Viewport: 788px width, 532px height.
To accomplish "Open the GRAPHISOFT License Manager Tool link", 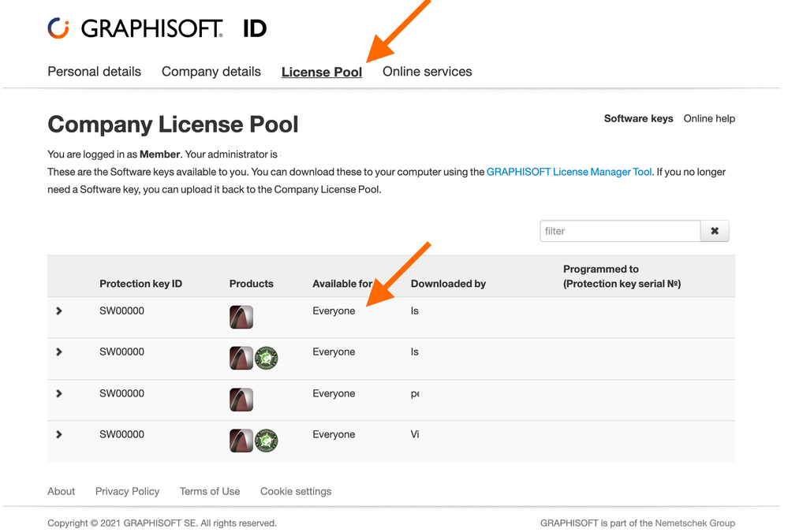I will tap(569, 172).
